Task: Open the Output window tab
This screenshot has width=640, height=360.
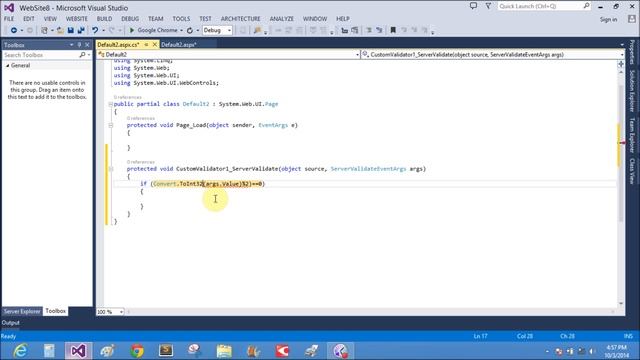Action: 11,322
